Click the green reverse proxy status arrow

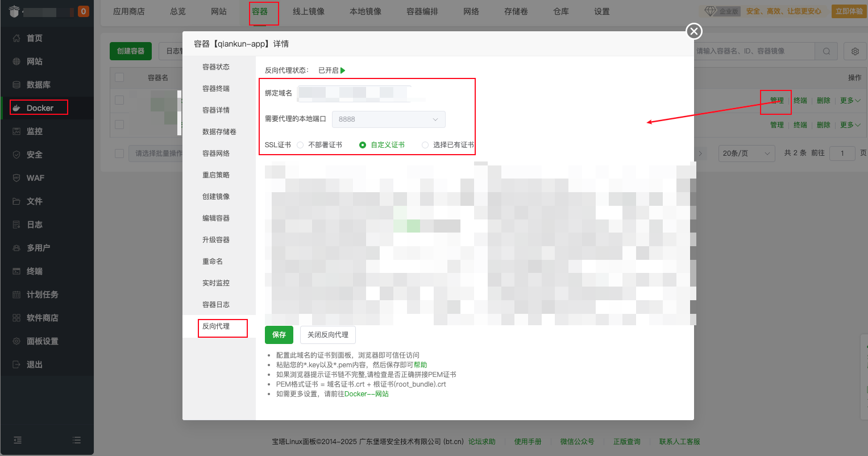343,71
